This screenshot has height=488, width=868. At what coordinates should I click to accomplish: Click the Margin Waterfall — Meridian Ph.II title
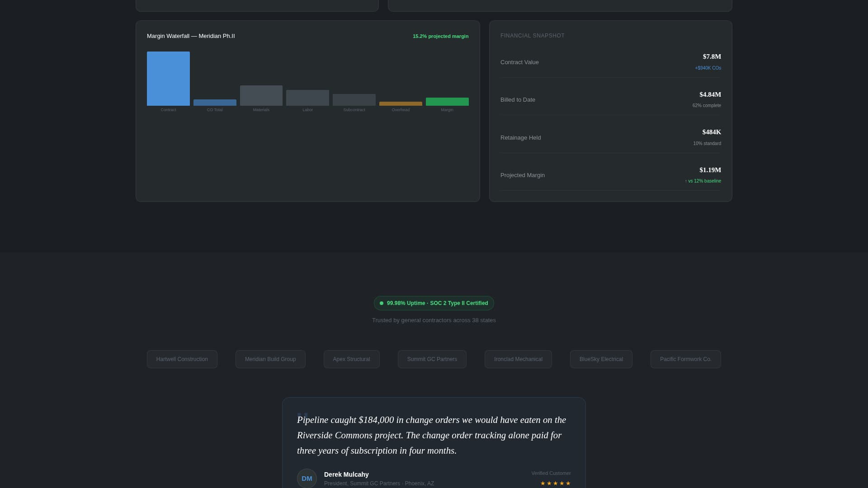coord(191,36)
